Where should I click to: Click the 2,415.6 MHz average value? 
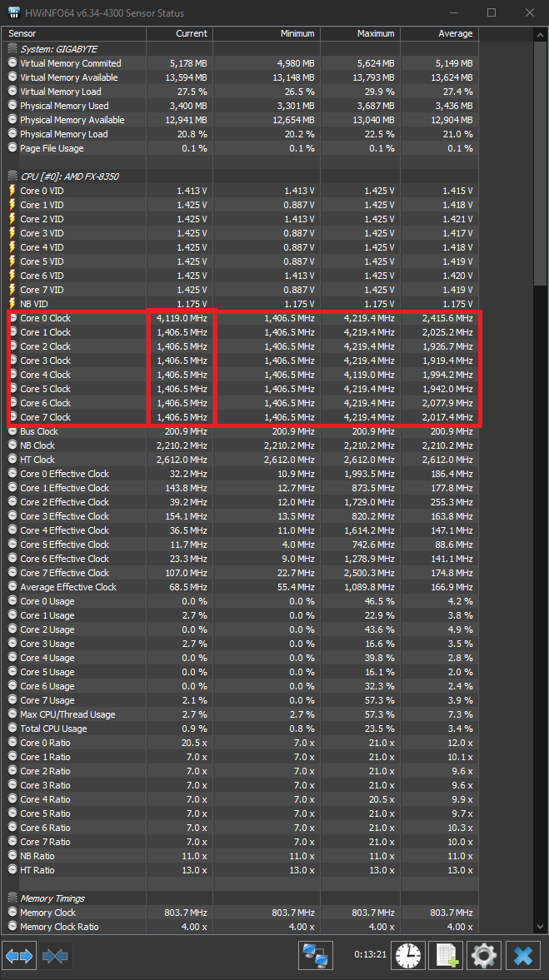[447, 318]
